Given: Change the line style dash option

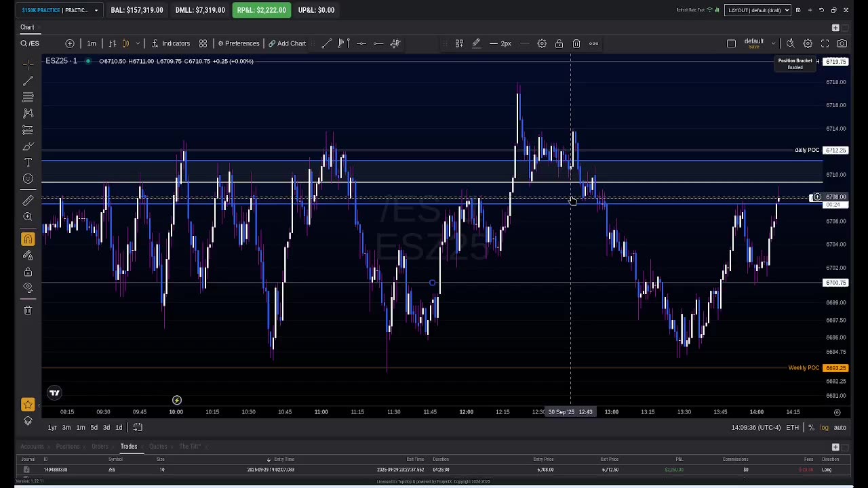Looking at the screenshot, I should [x=525, y=43].
